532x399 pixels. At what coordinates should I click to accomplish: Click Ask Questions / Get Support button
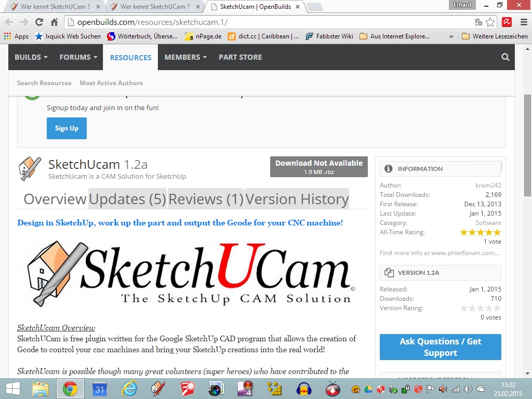tap(440, 347)
